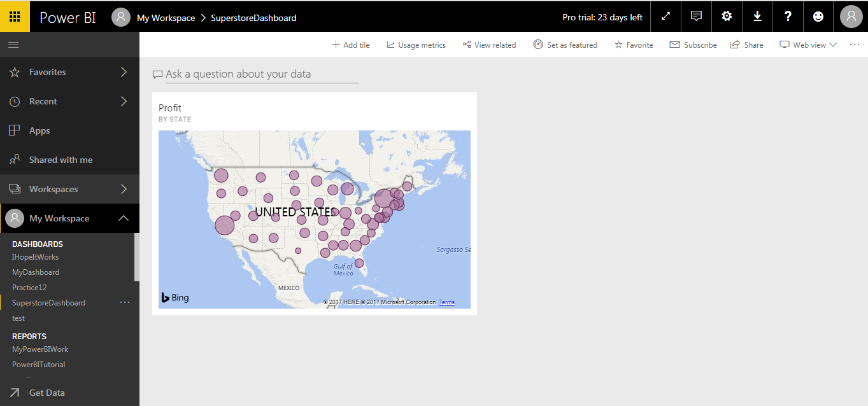868x406 pixels.
Task: Click the Workspaces icon in the sidebar
Action: pyautogui.click(x=14, y=190)
